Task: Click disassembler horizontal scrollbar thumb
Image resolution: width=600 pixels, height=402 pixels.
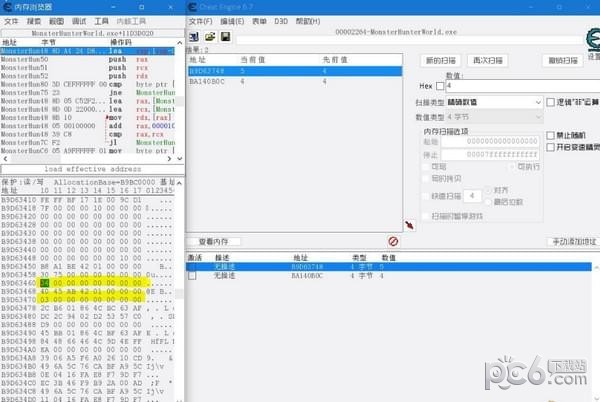Action: (x=35, y=158)
